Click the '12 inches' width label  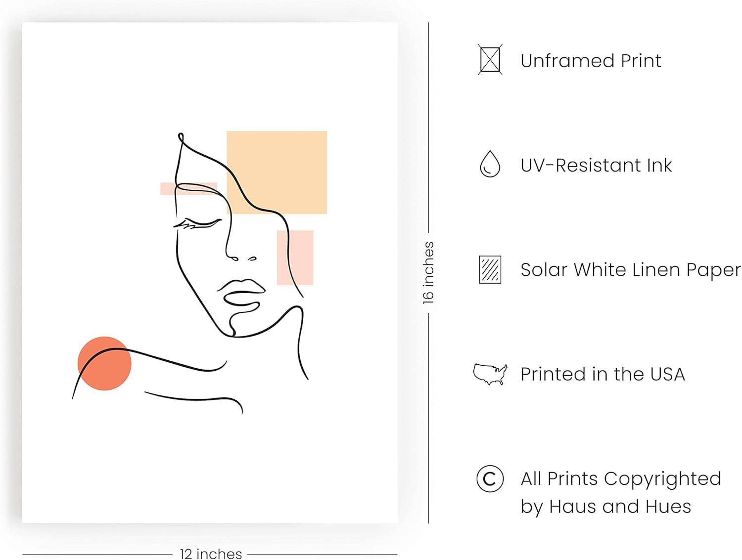tap(211, 554)
